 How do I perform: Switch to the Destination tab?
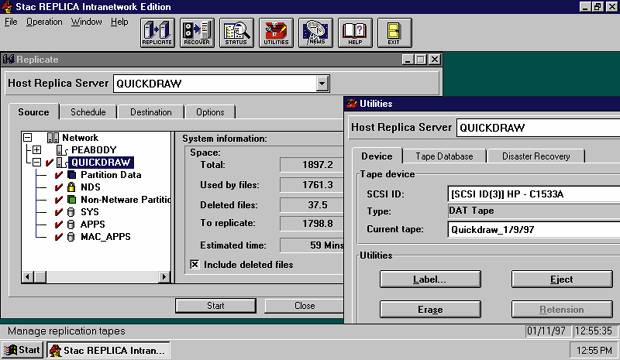[x=151, y=112]
